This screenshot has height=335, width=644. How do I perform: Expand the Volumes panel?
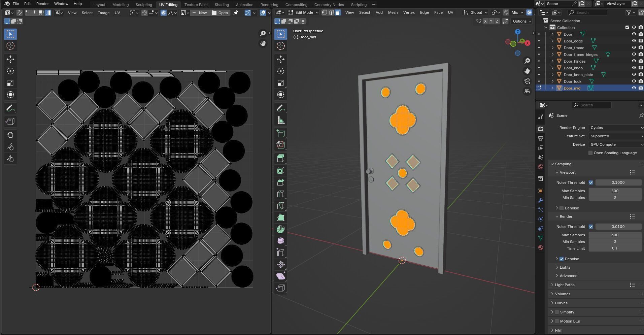(x=563, y=294)
